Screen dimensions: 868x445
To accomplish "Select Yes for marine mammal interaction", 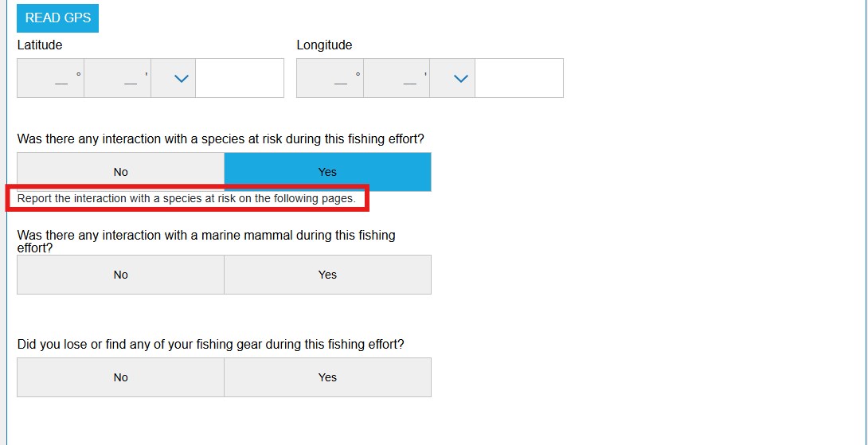I will 327,275.
